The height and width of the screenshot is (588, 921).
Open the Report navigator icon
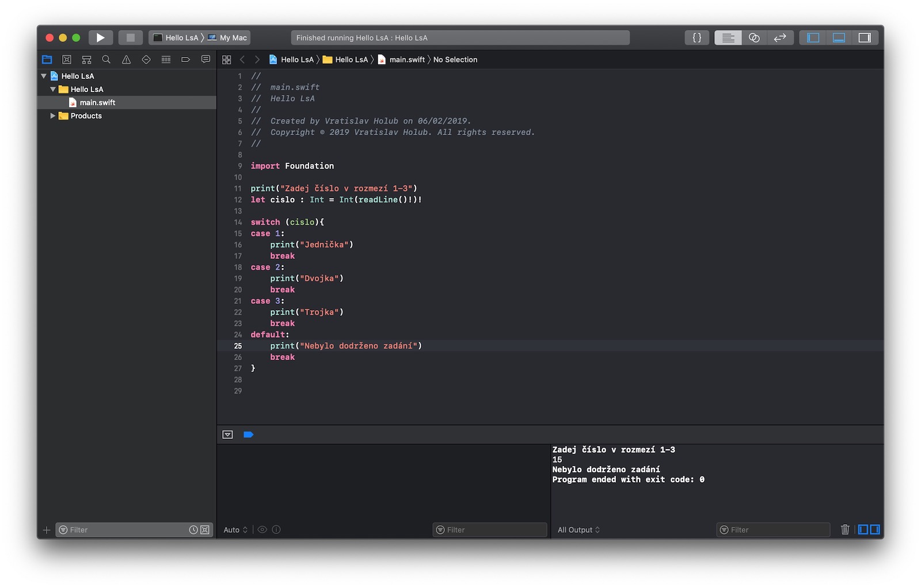(205, 60)
